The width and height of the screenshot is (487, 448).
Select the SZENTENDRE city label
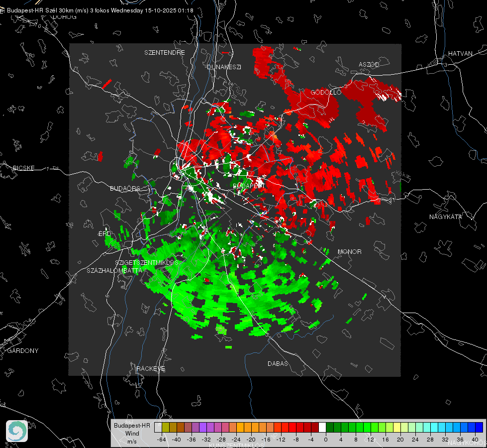coord(165,53)
